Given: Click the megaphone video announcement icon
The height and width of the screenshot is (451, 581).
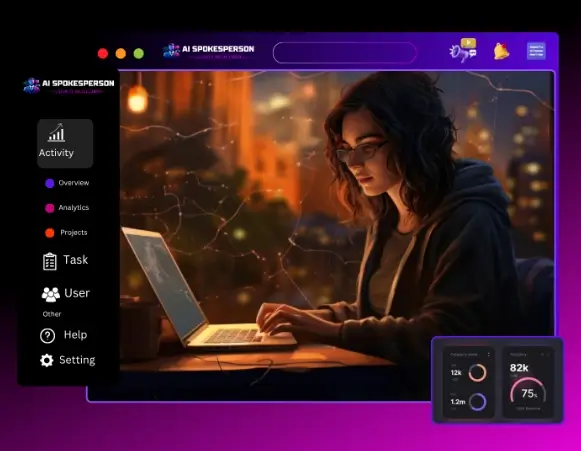Looking at the screenshot, I should 463,50.
